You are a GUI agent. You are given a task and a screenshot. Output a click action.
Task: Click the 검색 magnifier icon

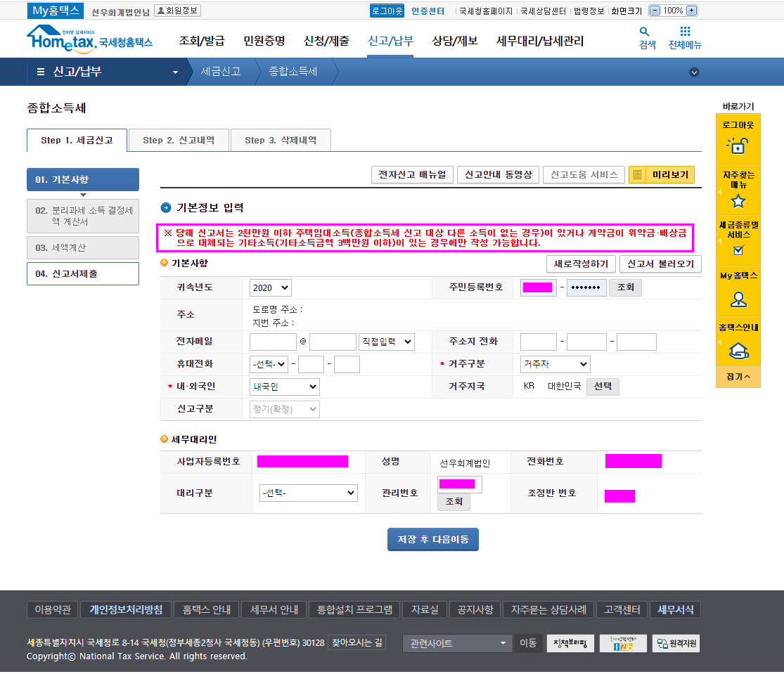[x=644, y=32]
